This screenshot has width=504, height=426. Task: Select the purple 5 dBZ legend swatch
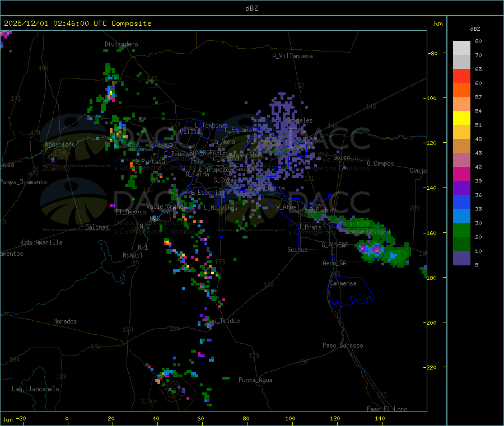[461, 258]
